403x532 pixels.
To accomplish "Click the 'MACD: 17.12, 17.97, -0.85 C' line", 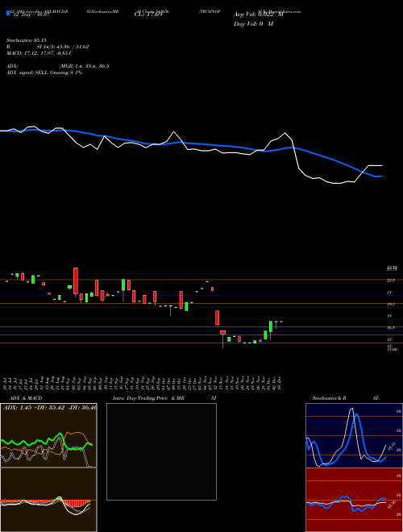I will pyautogui.click(x=39, y=53).
